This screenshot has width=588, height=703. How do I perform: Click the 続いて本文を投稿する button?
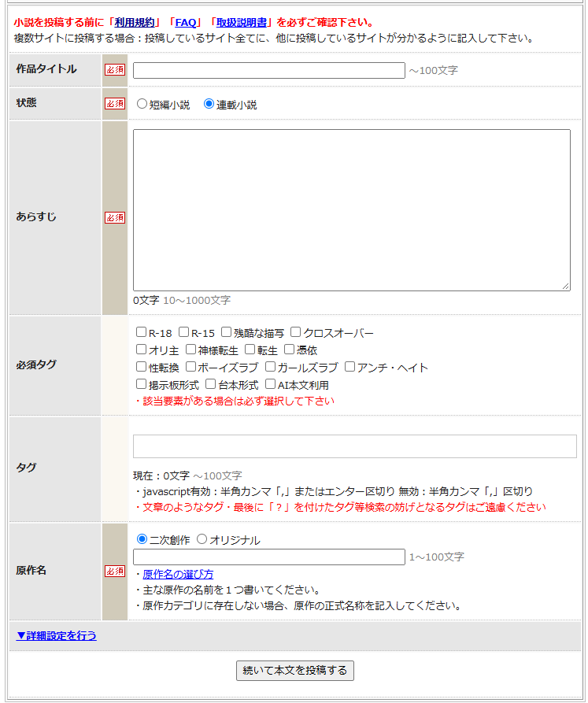tap(295, 671)
